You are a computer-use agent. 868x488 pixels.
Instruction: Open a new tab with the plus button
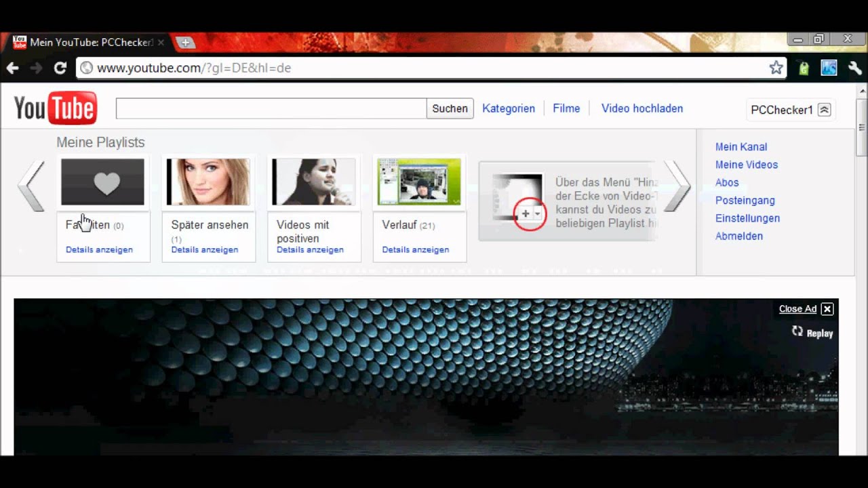(x=185, y=43)
